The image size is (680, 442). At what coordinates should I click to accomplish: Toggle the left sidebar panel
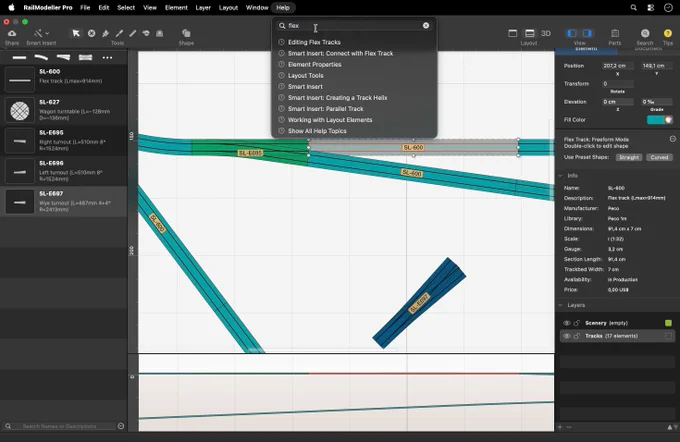pyautogui.click(x=572, y=33)
